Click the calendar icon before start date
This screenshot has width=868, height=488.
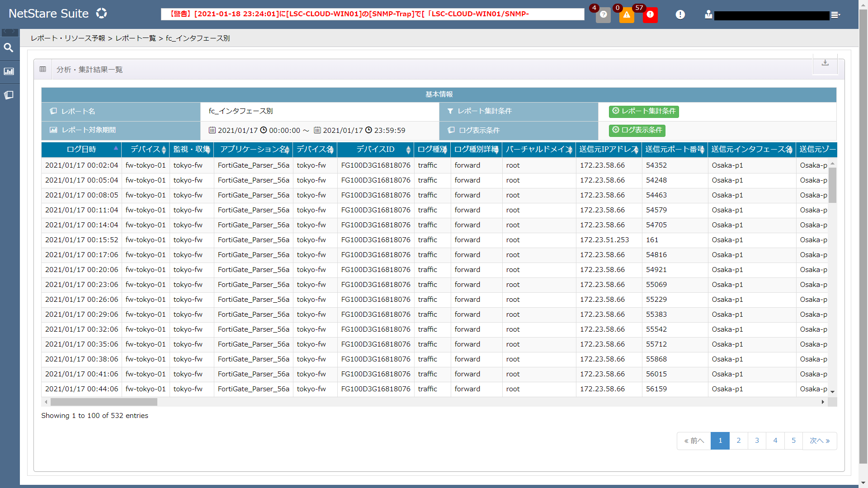tap(212, 130)
